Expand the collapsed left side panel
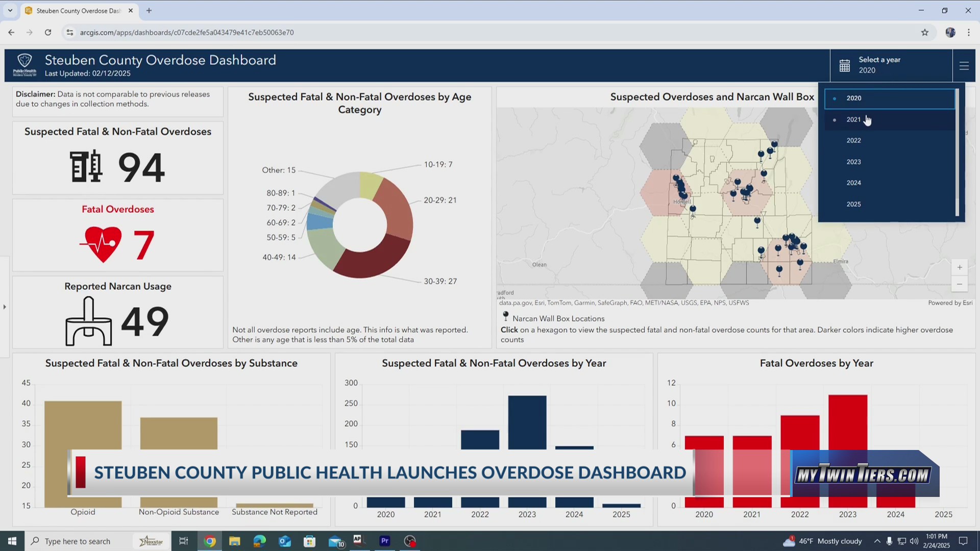Screen dimensions: 980x551 point(4,307)
